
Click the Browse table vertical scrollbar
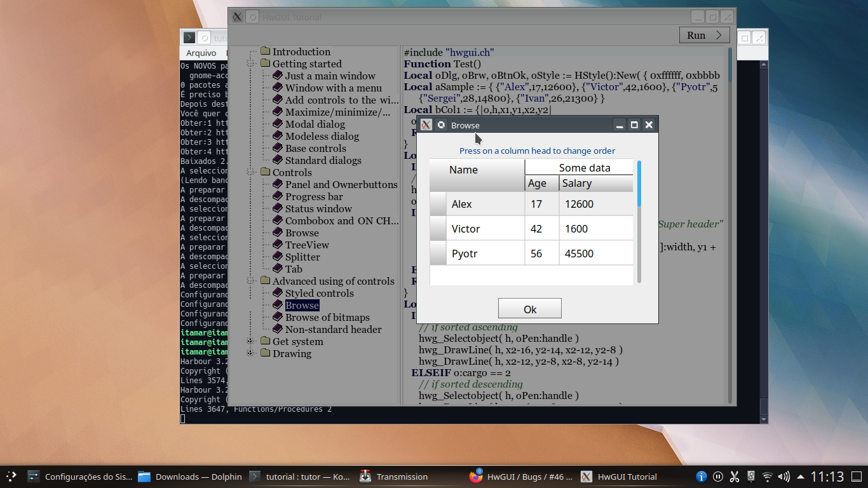pos(639,222)
